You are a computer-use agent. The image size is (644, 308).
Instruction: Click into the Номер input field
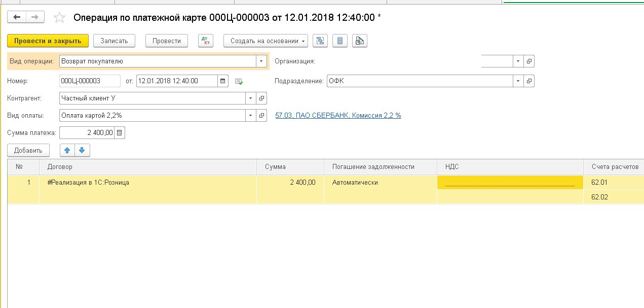[90, 81]
